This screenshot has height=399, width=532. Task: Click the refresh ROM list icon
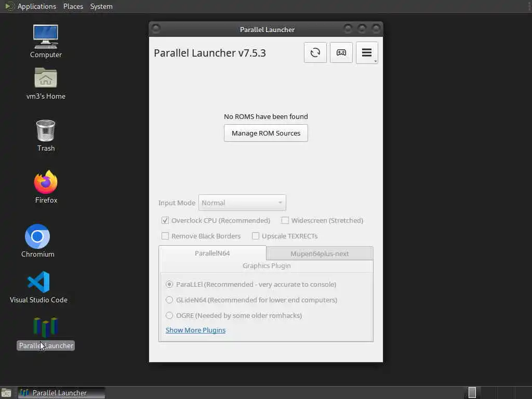(315, 52)
